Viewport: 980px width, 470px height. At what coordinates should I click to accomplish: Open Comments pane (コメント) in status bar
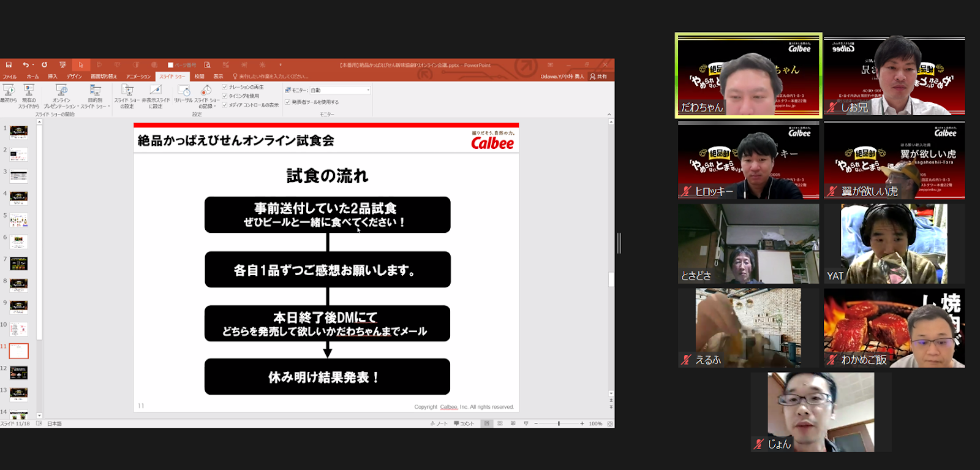(x=464, y=423)
